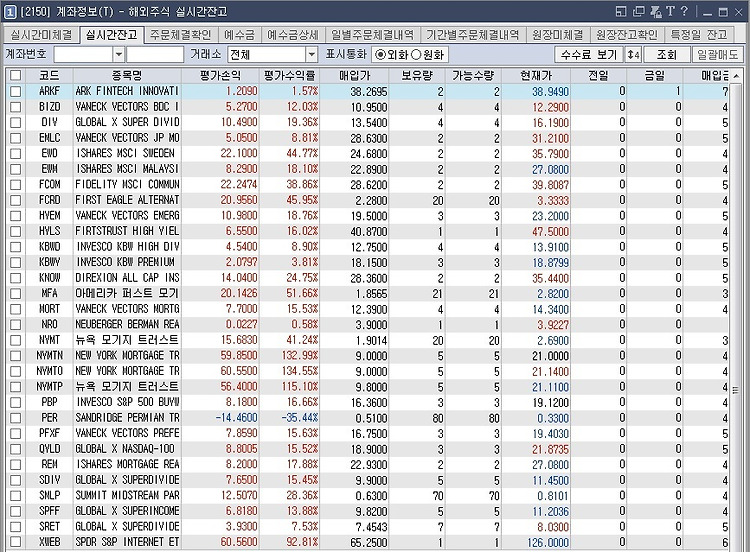Click the 수수료 보기 button
Image resolution: width=750 pixels, height=552 pixels.
pos(589,55)
